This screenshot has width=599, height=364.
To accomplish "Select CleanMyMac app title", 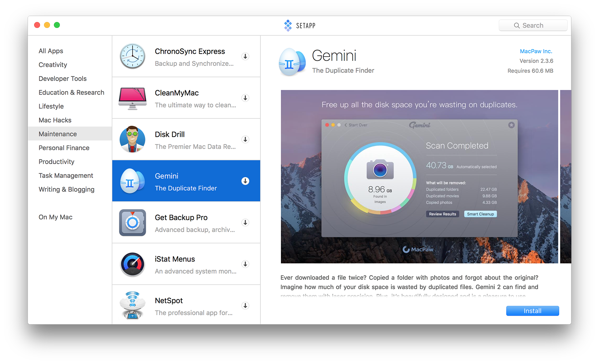I will click(177, 93).
